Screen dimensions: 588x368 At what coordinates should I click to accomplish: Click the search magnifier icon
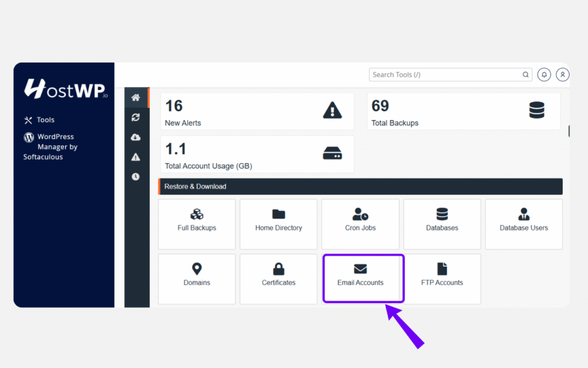(x=525, y=75)
